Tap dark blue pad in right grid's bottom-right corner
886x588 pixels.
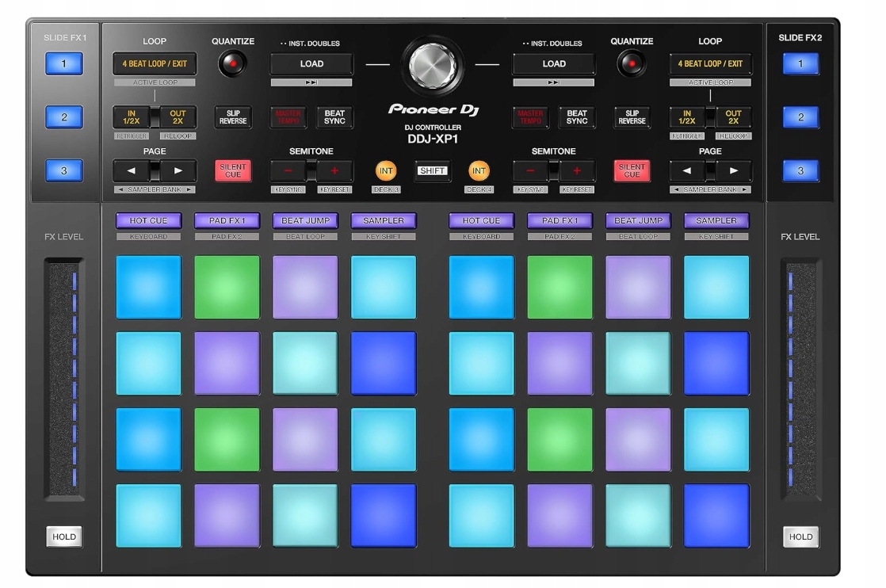716,516
